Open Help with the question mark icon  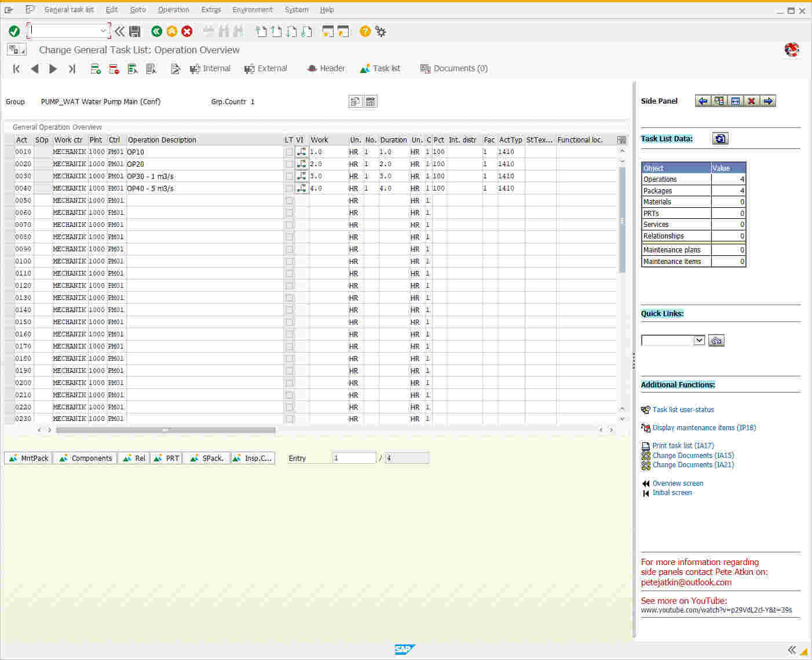[364, 31]
